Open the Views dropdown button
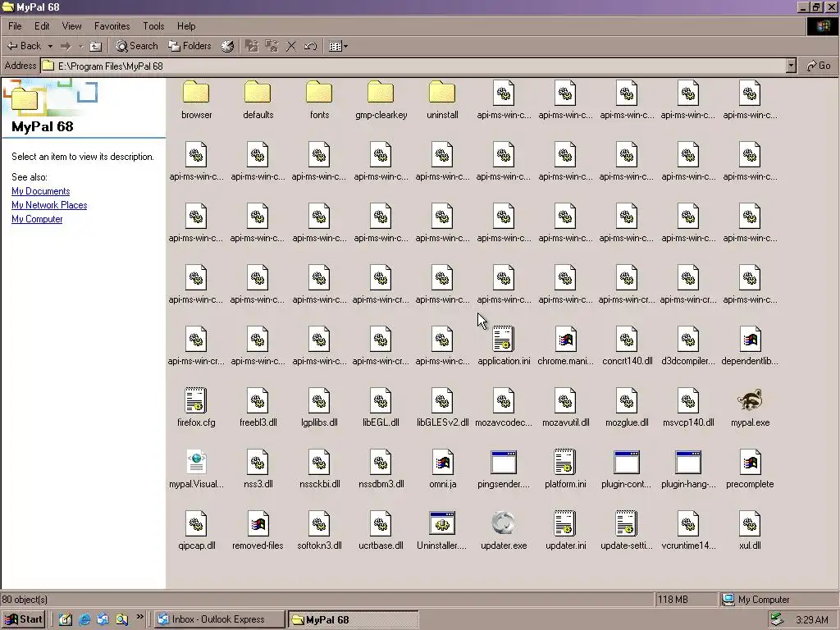The image size is (840, 630). 338,46
